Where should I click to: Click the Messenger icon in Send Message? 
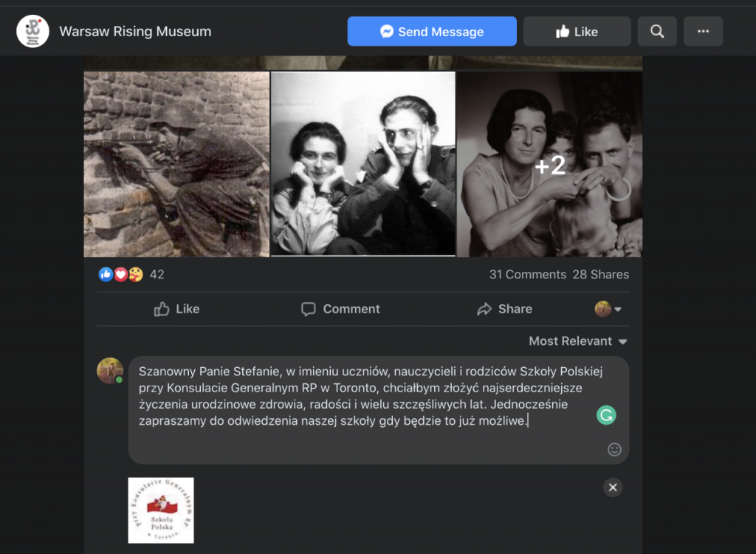387,31
